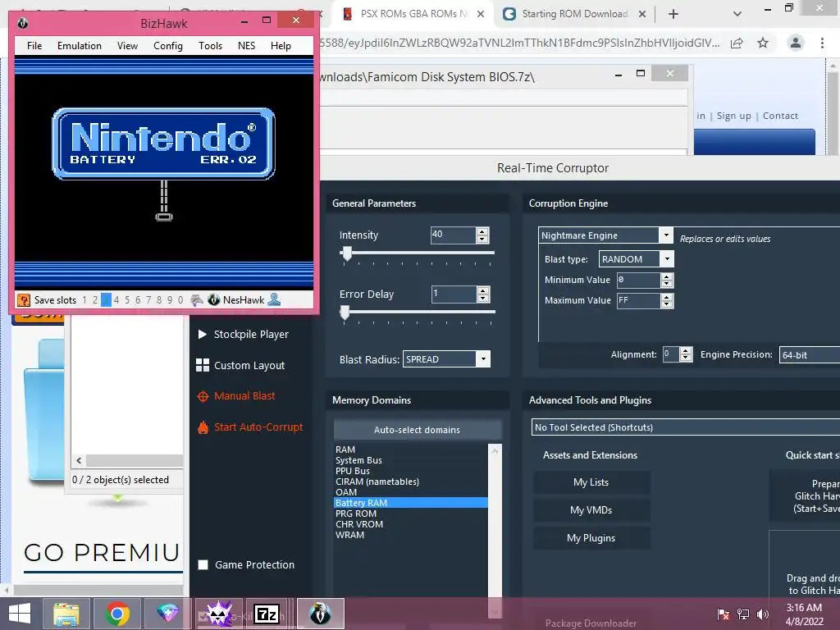
Task: Open BizHawk from the taskbar
Action: tap(321, 614)
